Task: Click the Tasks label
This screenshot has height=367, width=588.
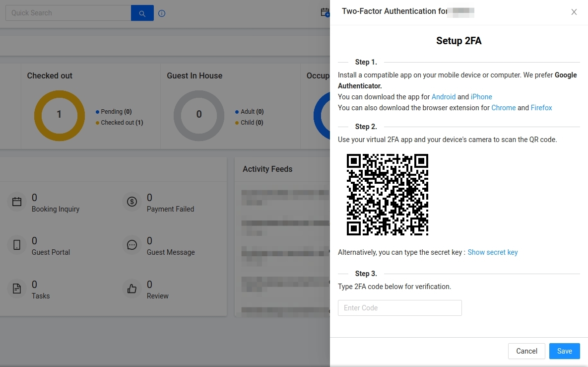Action: [x=41, y=295]
